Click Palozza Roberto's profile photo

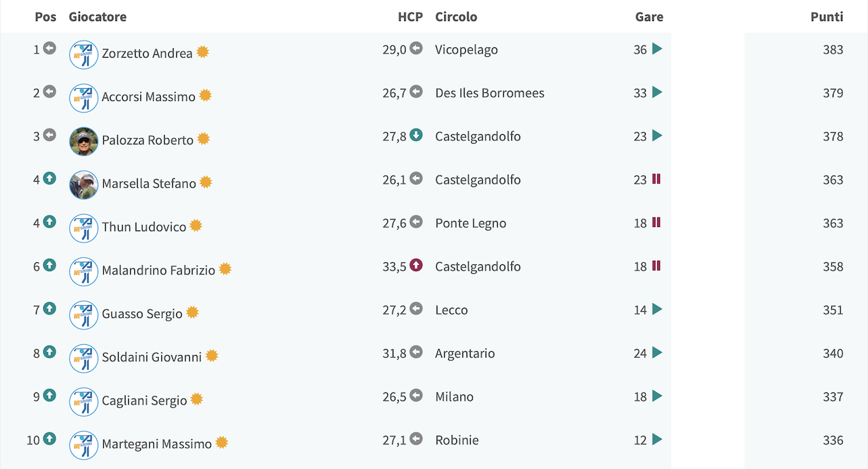(x=83, y=141)
